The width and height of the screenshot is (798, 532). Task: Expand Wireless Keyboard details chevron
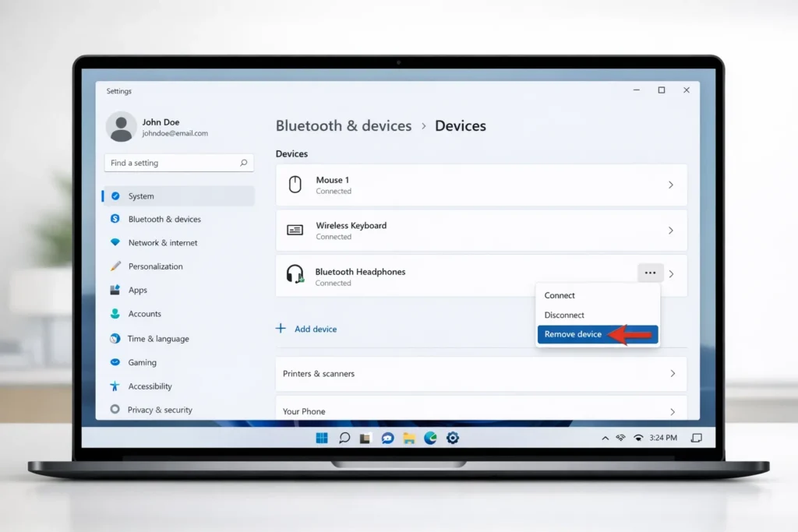pyautogui.click(x=671, y=231)
